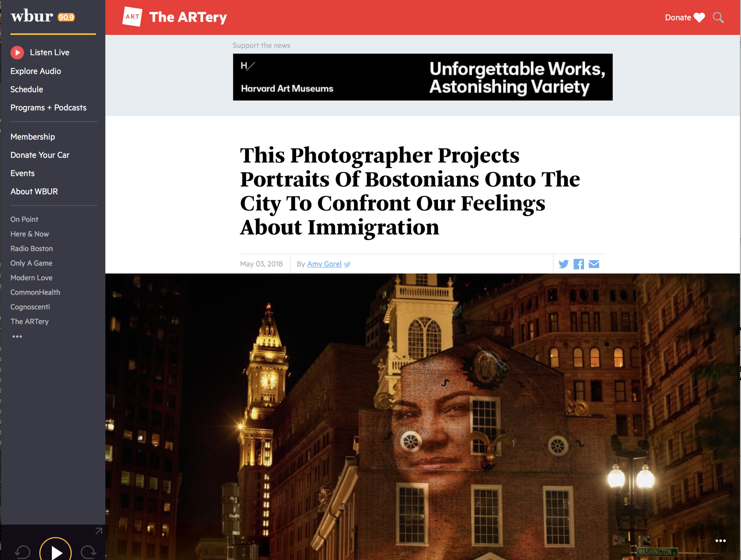The width and height of the screenshot is (741, 560).
Task: Share article via email icon
Action: coord(594,264)
